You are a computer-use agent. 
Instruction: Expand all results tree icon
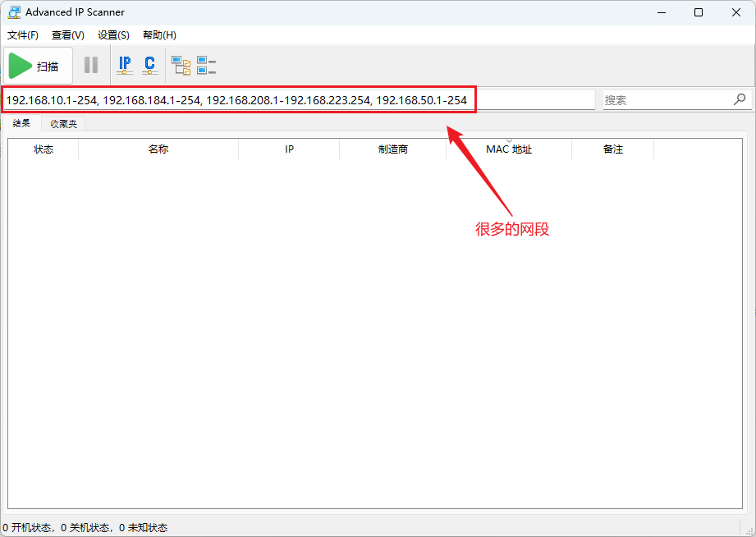[181, 65]
